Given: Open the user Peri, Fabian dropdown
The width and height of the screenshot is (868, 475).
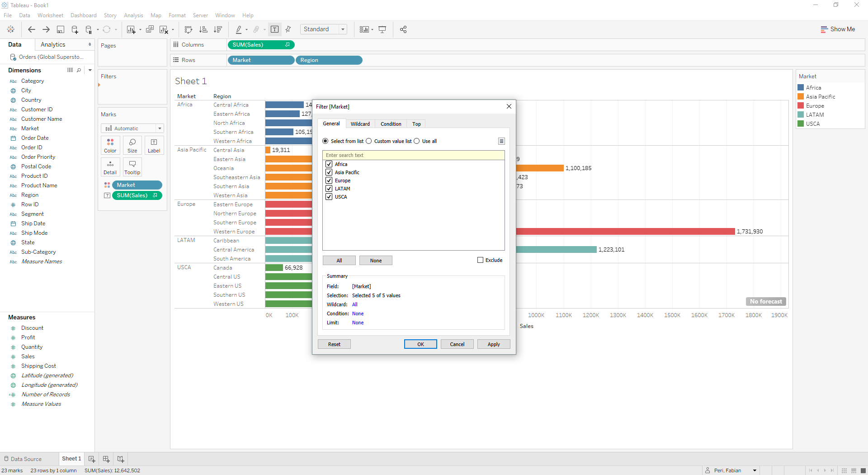Looking at the screenshot, I should 755,470.
